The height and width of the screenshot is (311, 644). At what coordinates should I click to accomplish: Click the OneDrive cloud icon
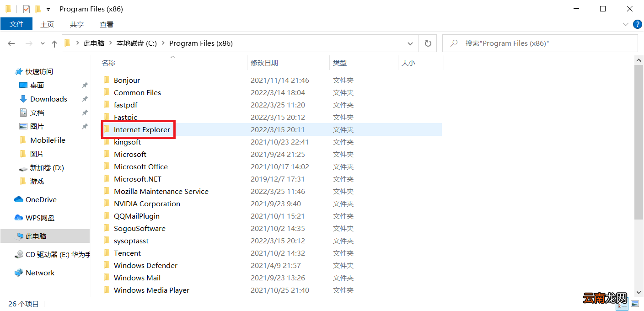click(x=19, y=199)
